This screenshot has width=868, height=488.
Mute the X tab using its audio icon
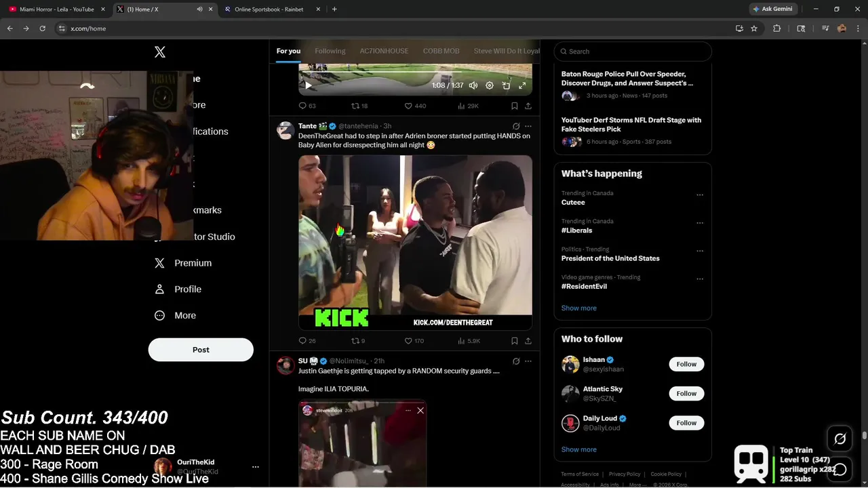click(199, 9)
